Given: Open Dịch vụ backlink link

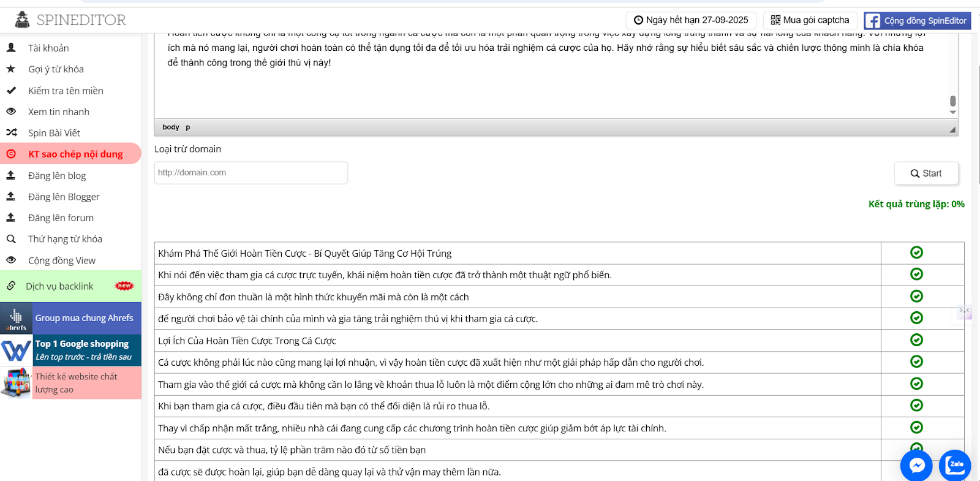Looking at the screenshot, I should 59,286.
